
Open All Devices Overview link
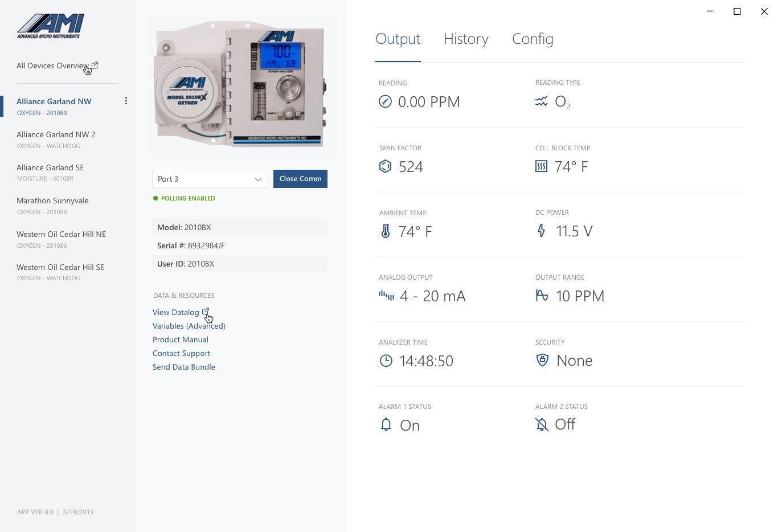(52, 66)
